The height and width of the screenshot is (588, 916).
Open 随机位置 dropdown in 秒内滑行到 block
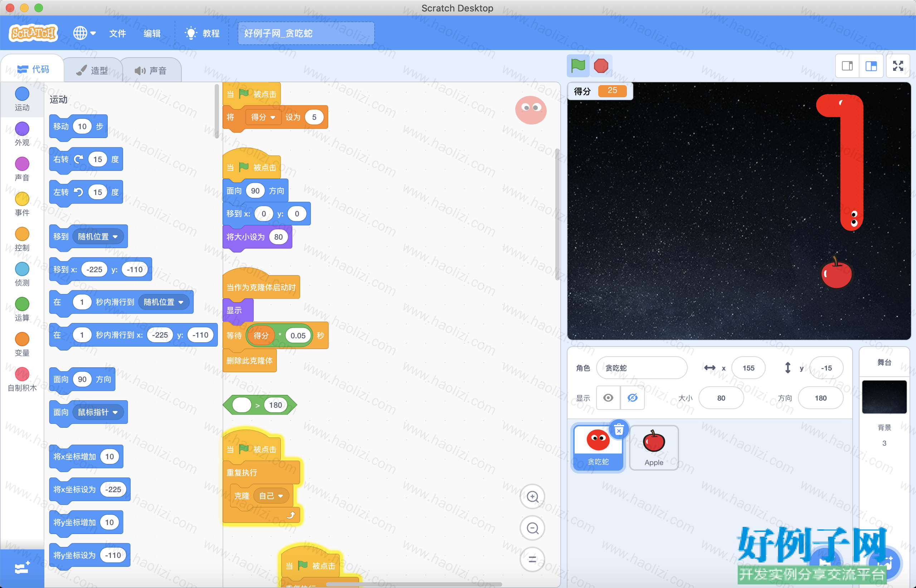point(164,302)
